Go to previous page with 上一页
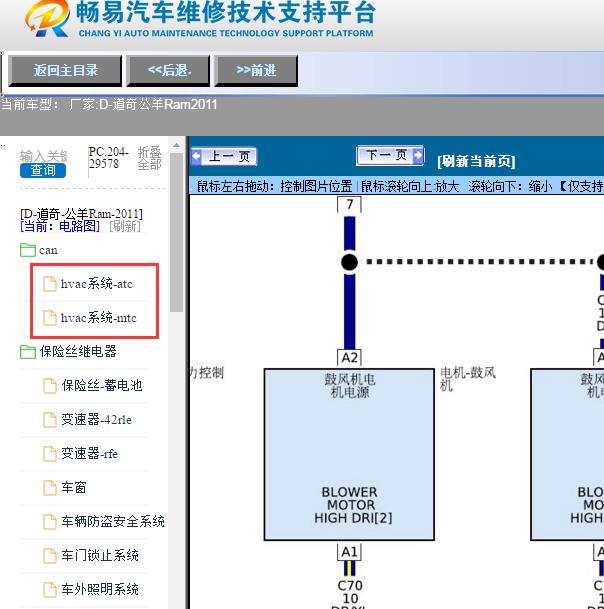The image size is (604, 609). 224,157
